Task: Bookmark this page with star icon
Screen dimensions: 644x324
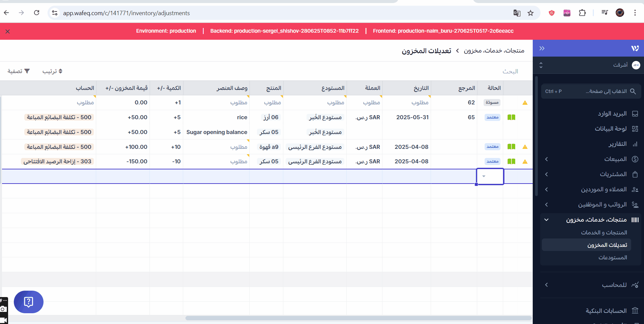Action: click(x=530, y=13)
